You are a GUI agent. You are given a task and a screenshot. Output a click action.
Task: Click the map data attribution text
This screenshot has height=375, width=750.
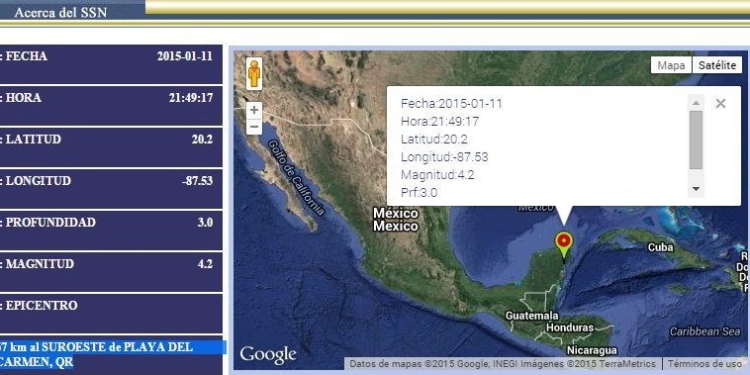pyautogui.click(x=504, y=364)
